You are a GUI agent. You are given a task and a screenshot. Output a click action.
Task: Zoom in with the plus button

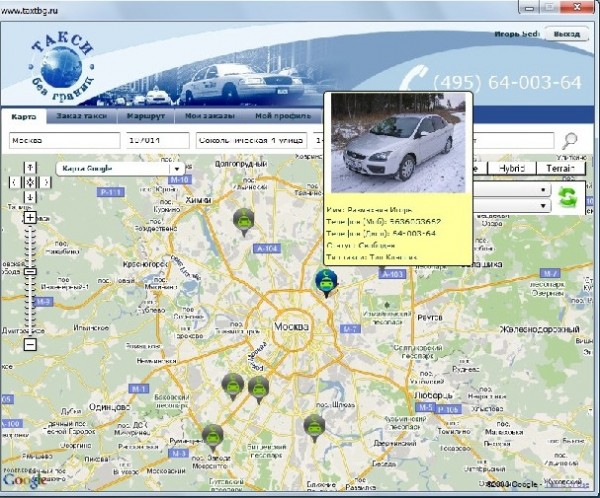(x=30, y=217)
